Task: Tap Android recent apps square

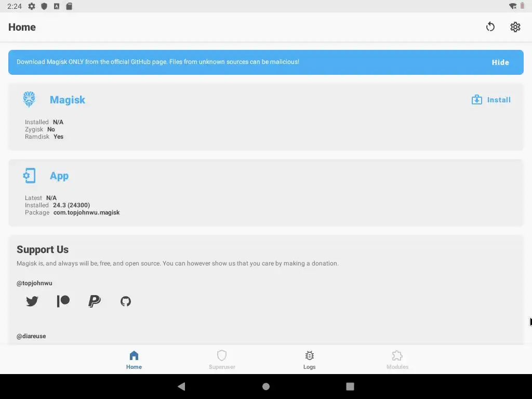Action: [350, 387]
